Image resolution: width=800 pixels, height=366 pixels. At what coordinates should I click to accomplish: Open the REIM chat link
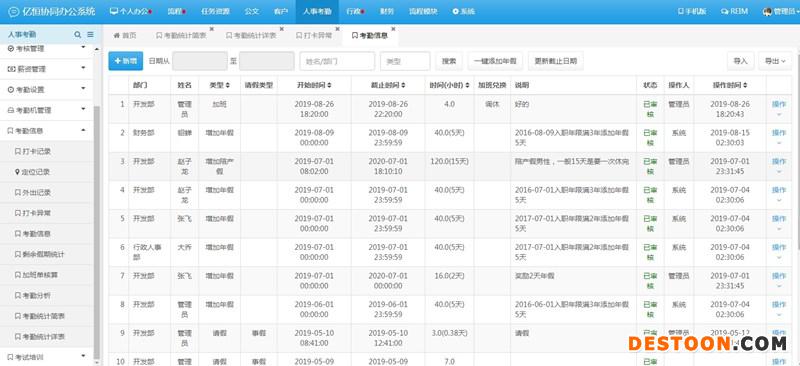tap(735, 11)
